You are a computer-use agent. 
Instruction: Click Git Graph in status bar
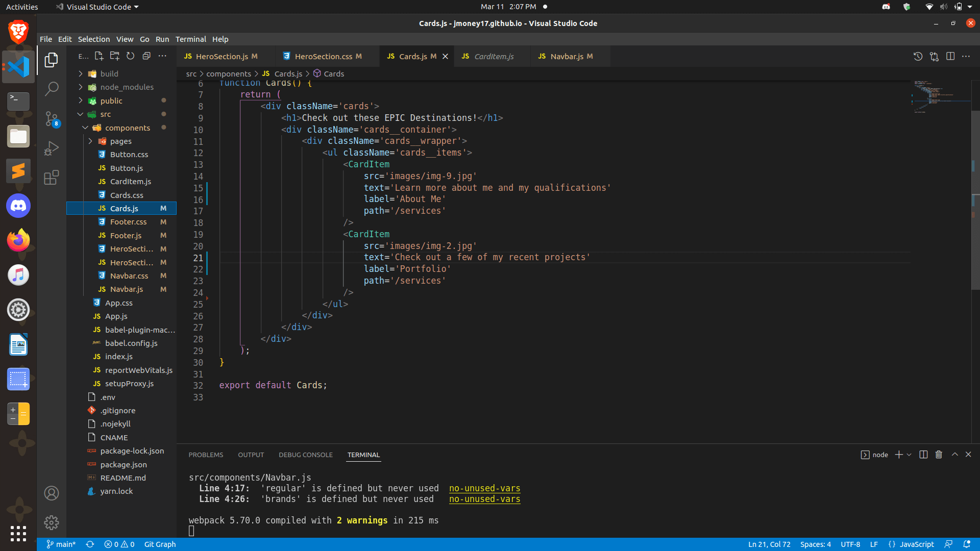(x=160, y=544)
